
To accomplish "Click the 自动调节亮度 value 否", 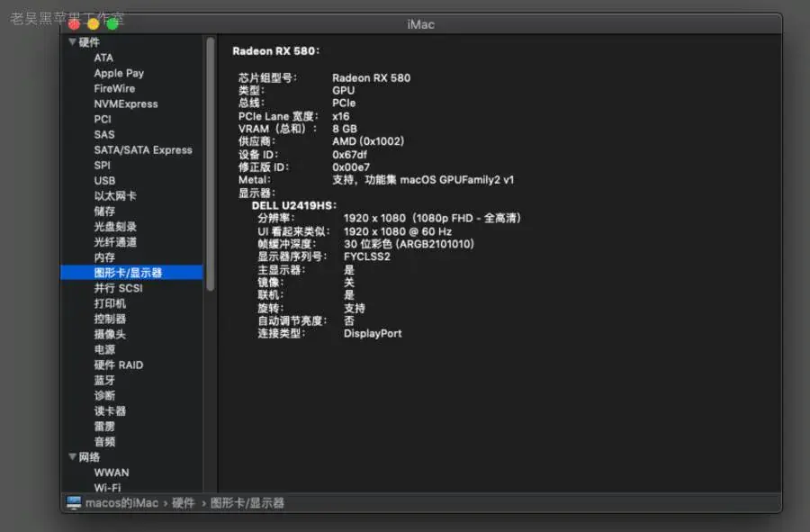I will [x=349, y=320].
